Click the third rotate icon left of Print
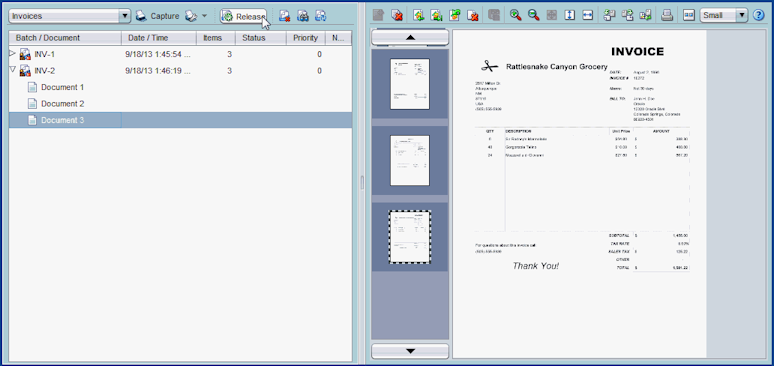The image size is (774, 366). pos(645,15)
